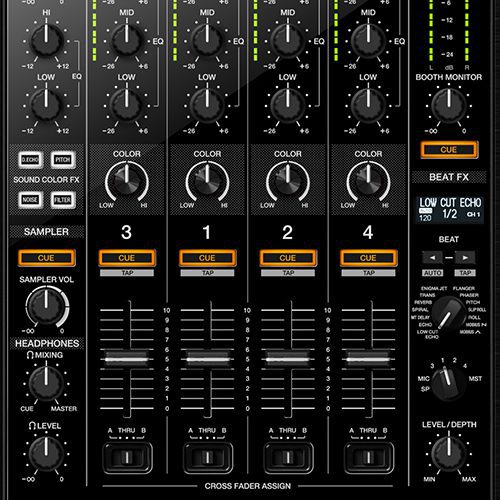Click channel 1 crossfader assign switch
Viewport: 500px width, 500px height.
[x=207, y=457]
